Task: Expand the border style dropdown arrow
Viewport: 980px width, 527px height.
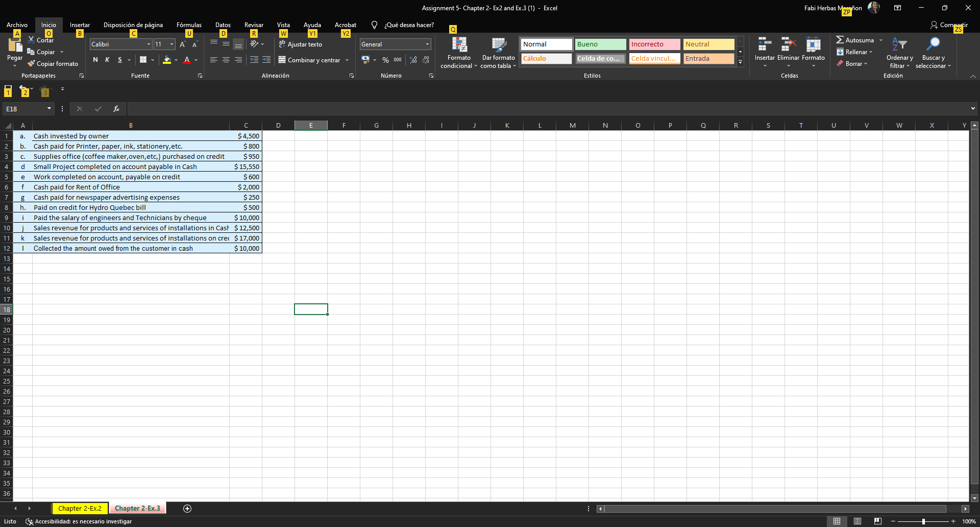Action: point(152,60)
